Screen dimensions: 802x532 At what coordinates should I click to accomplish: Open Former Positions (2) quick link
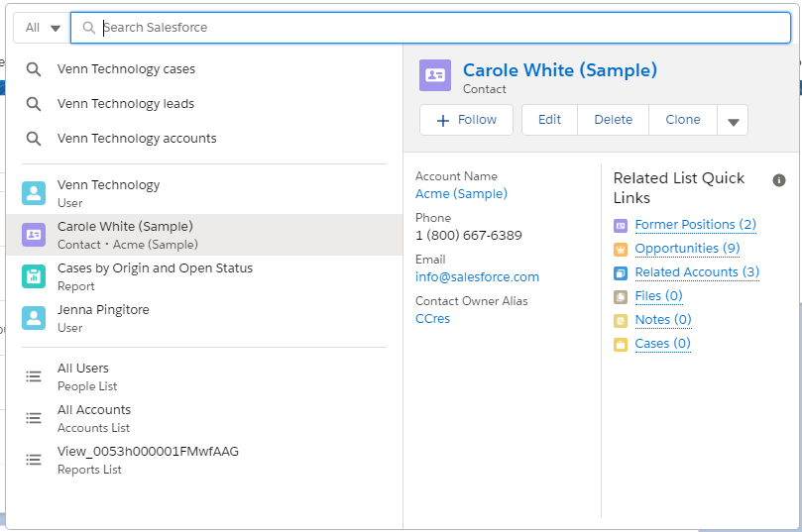[x=696, y=224]
